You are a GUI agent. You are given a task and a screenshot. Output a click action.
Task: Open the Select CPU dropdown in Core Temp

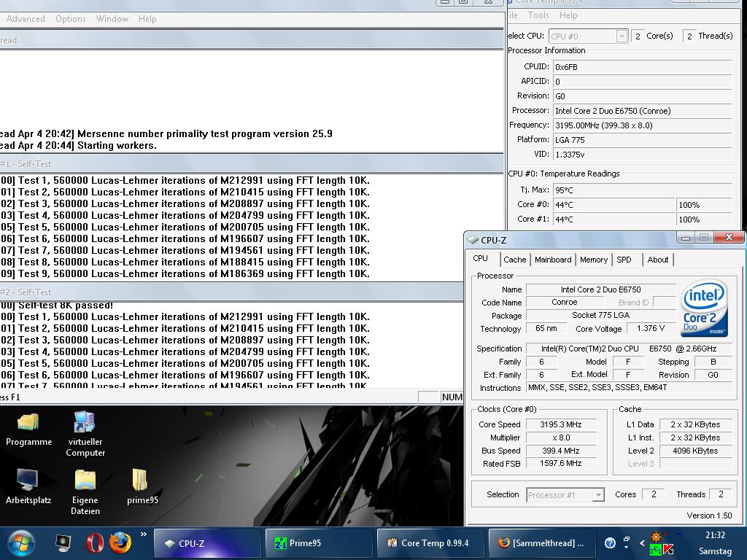tap(588, 36)
